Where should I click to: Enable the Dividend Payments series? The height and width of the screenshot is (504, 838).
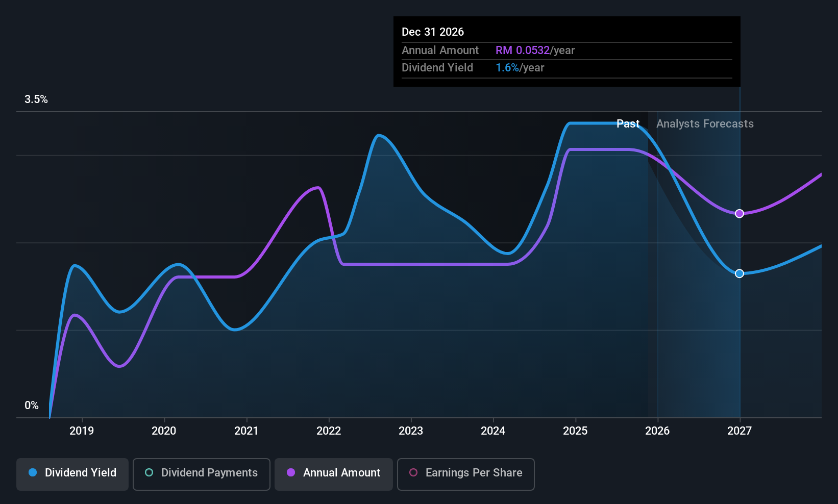coord(202,474)
